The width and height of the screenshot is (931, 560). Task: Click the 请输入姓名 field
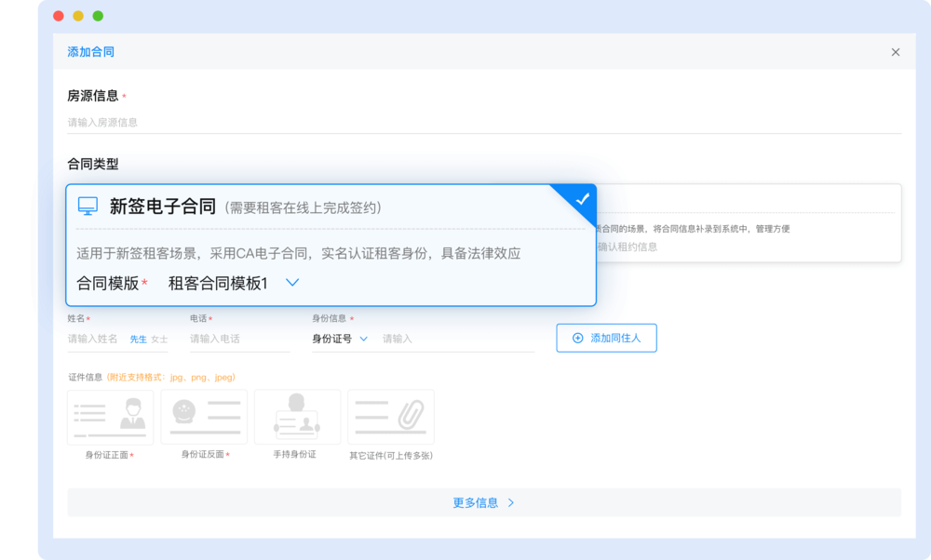click(x=93, y=339)
